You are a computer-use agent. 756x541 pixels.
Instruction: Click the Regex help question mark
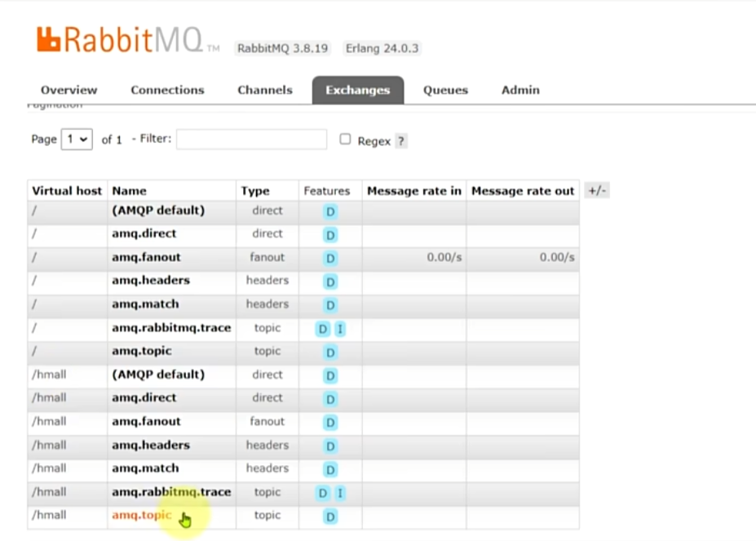point(400,141)
